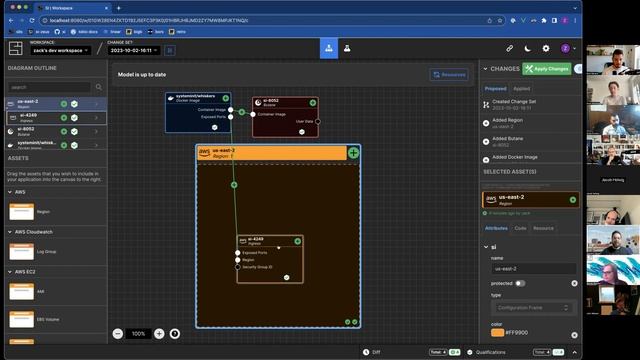Click qualification shield in si-4249 outline row
The width and height of the screenshot is (640, 360).
click(x=74, y=118)
